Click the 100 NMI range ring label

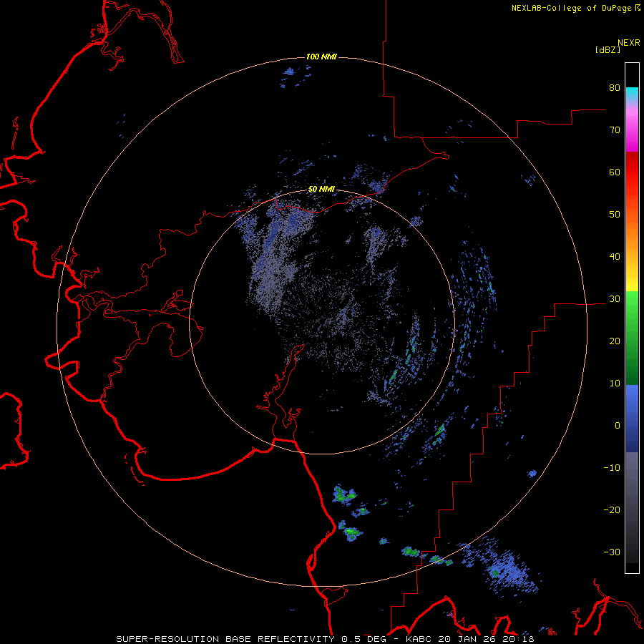click(321, 57)
